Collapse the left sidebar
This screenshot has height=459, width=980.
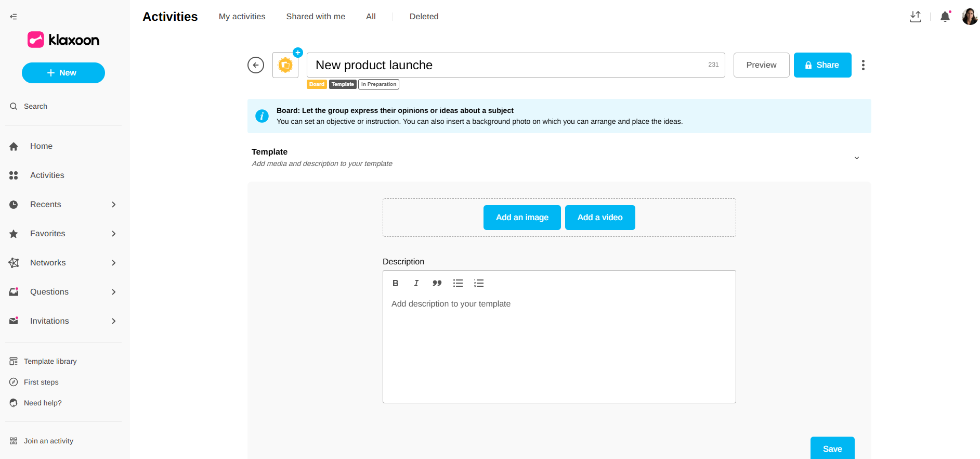pyautogui.click(x=14, y=17)
